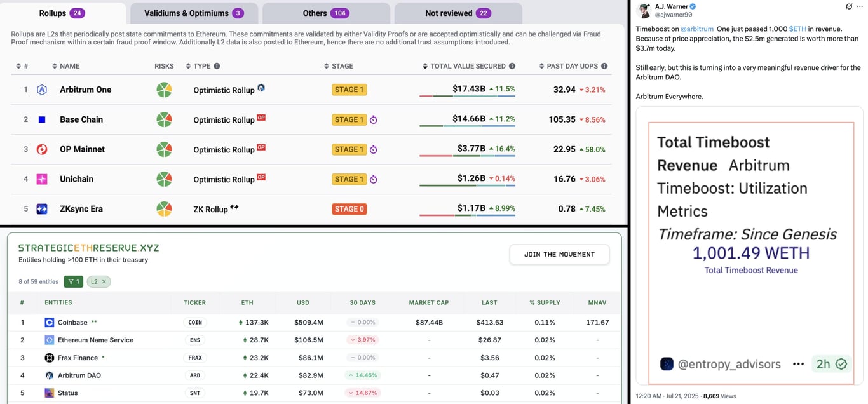This screenshot has height=404, width=868.
Task: Click the risk pie chart for Arbitrum One
Action: (164, 90)
